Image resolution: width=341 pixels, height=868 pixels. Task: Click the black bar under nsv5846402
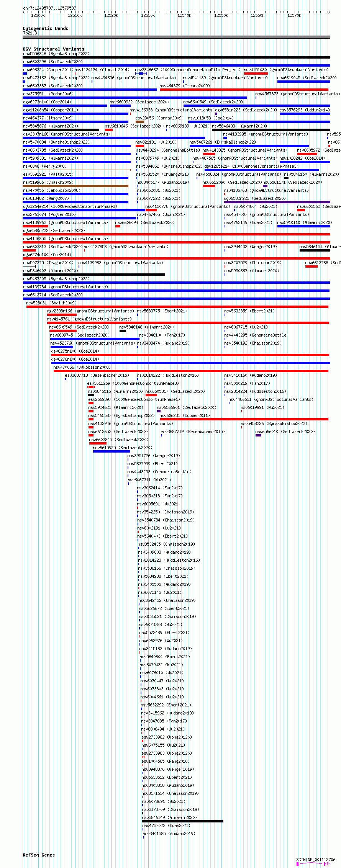coord(94,275)
